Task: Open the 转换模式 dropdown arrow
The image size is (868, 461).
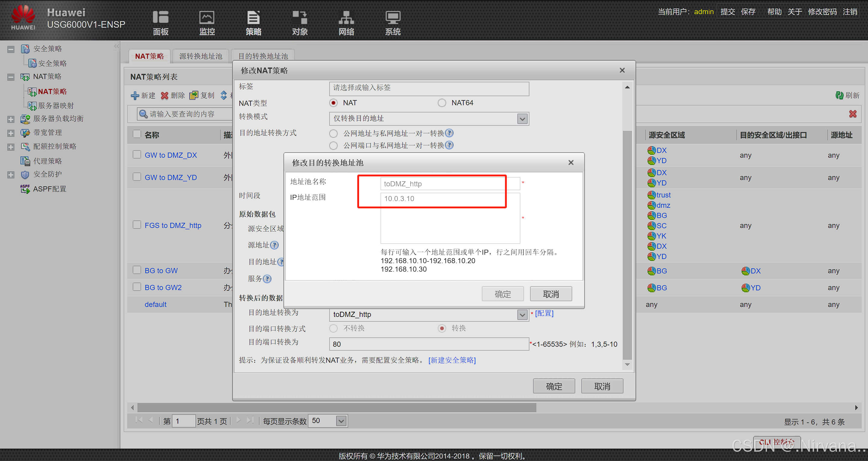Action: 522,118
